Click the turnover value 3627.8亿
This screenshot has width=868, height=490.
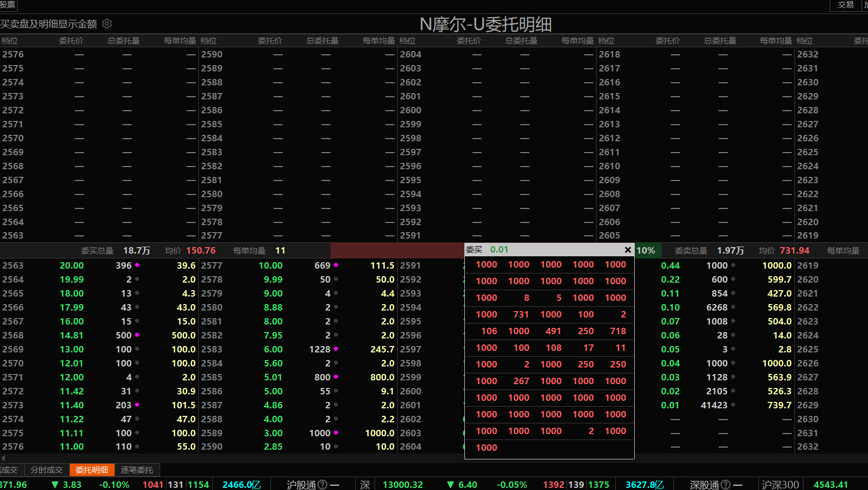click(644, 485)
